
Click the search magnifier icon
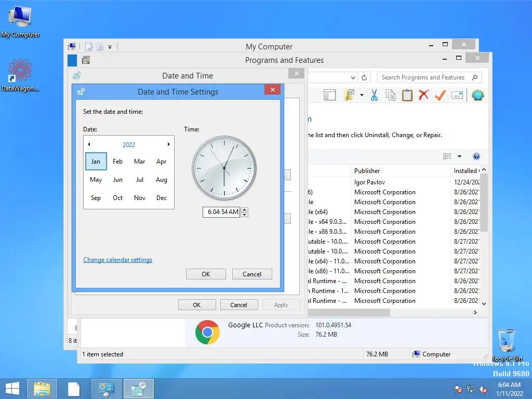(475, 77)
